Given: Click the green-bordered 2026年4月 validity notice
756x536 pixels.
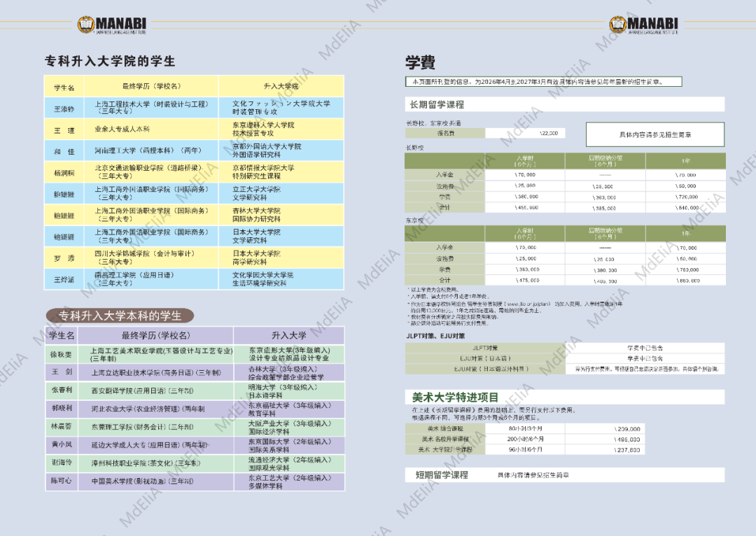Looking at the screenshot, I should 543,82.
